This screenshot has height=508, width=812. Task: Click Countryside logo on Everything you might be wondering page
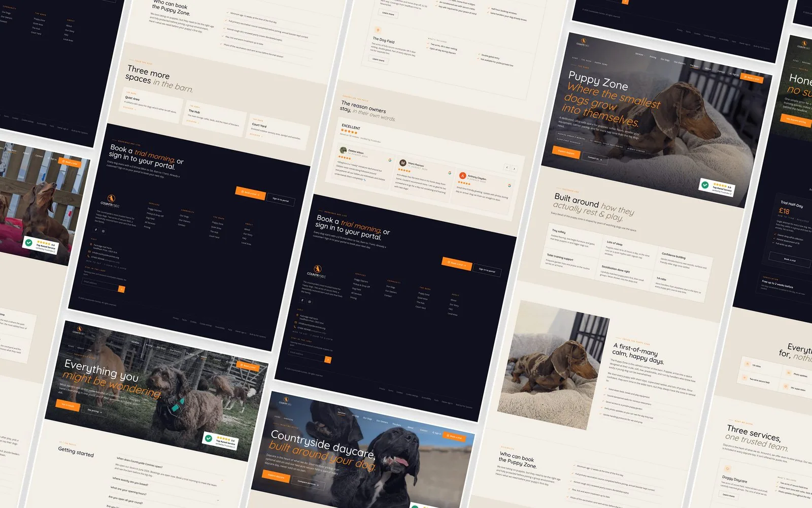[x=79, y=330]
